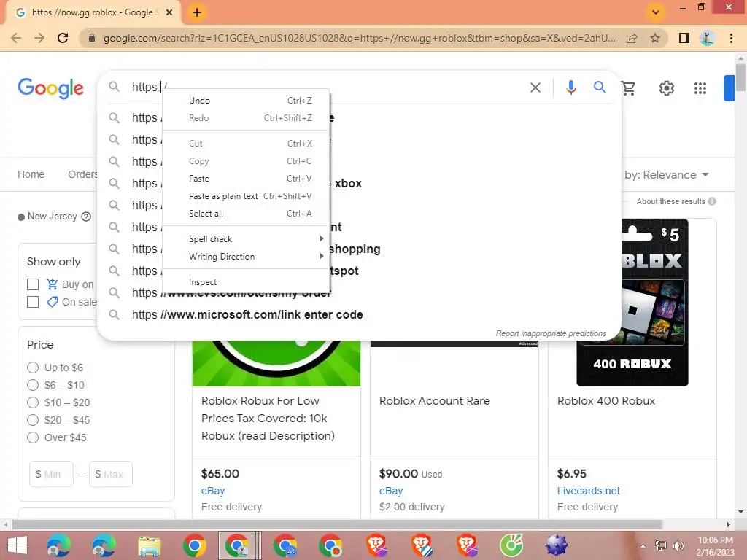
Task: Open the eBay link under $90.00 Used
Action: click(391, 491)
